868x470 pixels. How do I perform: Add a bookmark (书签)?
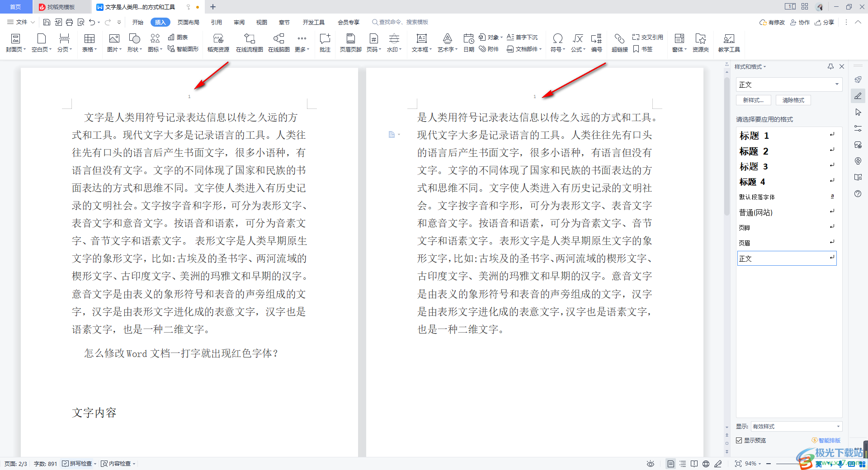(x=643, y=49)
